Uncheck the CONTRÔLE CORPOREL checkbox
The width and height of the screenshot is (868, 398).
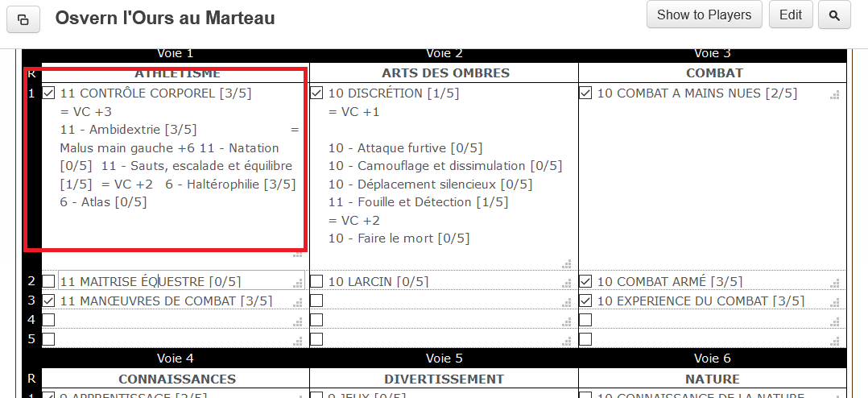pyautogui.click(x=49, y=93)
